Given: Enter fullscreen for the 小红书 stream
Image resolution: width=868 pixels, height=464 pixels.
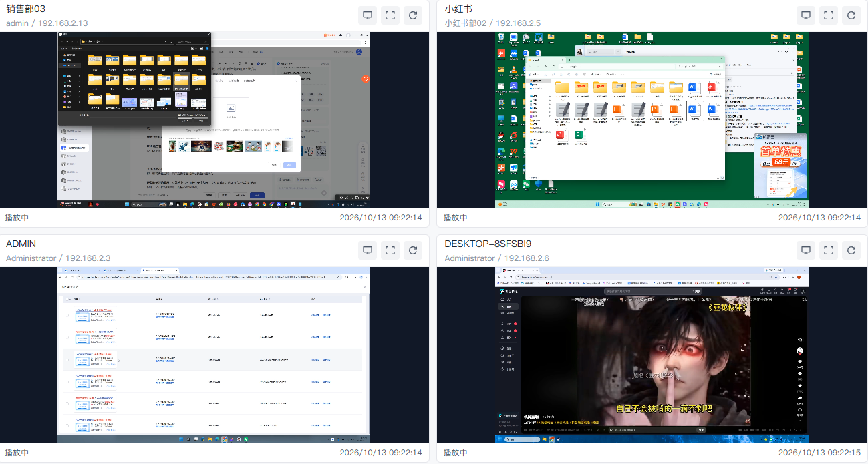Looking at the screenshot, I should (x=829, y=15).
